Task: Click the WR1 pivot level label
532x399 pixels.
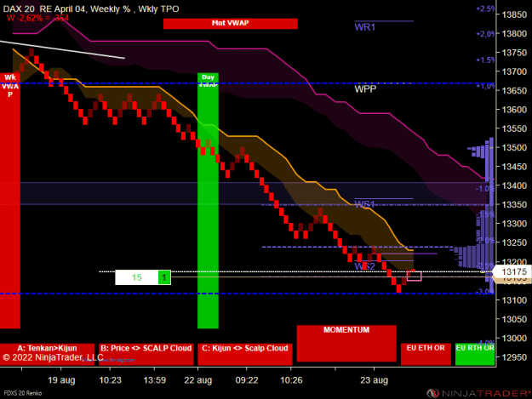Action: coord(364,27)
